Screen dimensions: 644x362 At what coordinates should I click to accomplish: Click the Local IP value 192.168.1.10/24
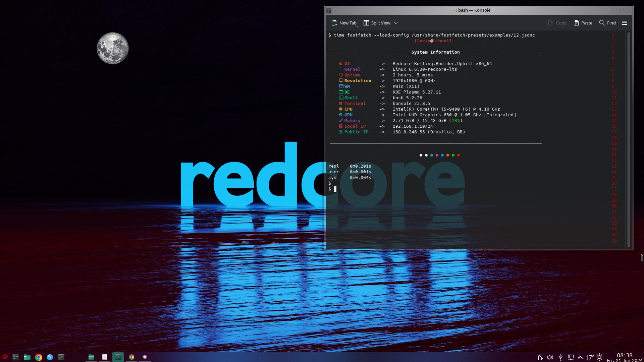413,126
